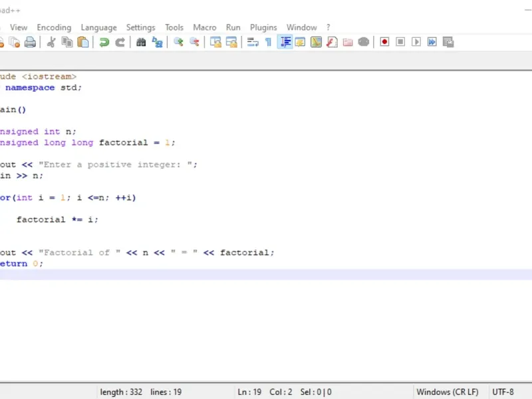This screenshot has width=532, height=399.
Task: Open Find with the binoculars icon
Action: (x=141, y=42)
